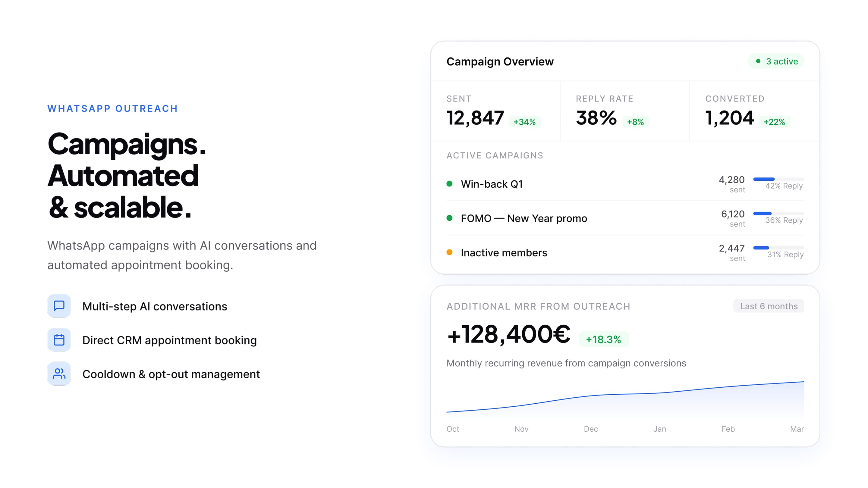Image resolution: width=868 pixels, height=488 pixels.
Task: Click the green status dot beside Win-back Q1
Action: coord(449,184)
